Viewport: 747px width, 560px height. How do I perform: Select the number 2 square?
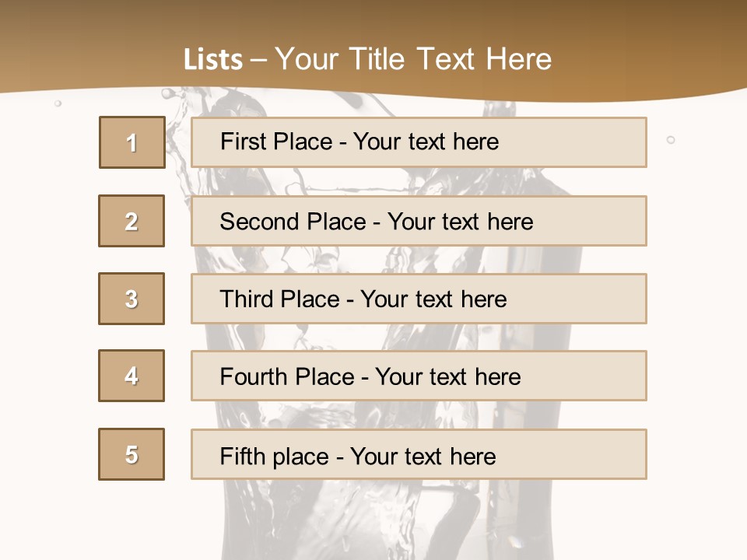coord(132,221)
